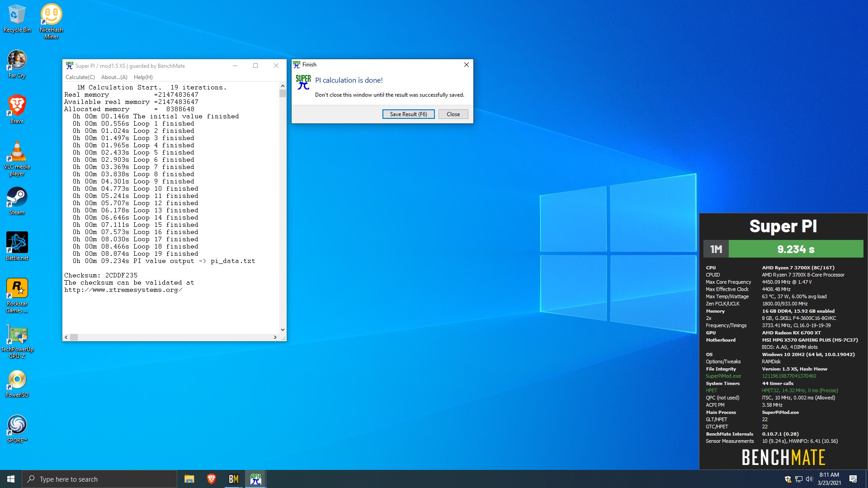Open the network status tray icon
The image size is (868, 488).
click(799, 479)
